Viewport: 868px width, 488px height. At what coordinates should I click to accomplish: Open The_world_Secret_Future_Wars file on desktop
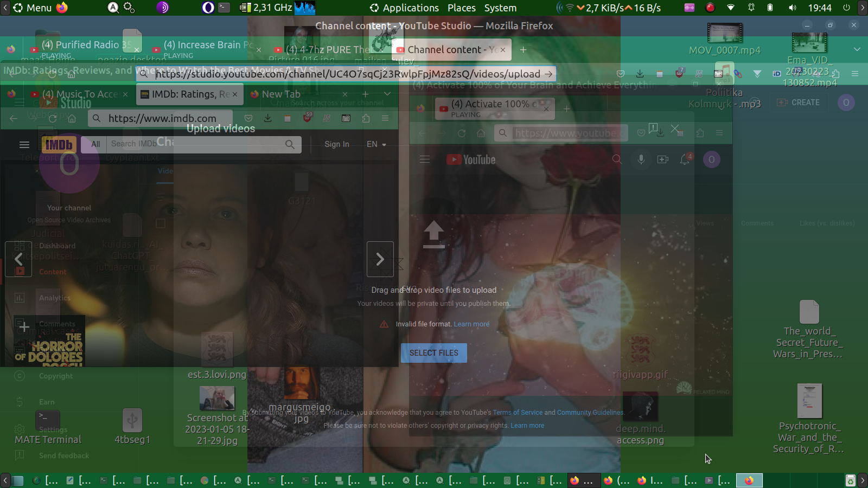(x=808, y=330)
